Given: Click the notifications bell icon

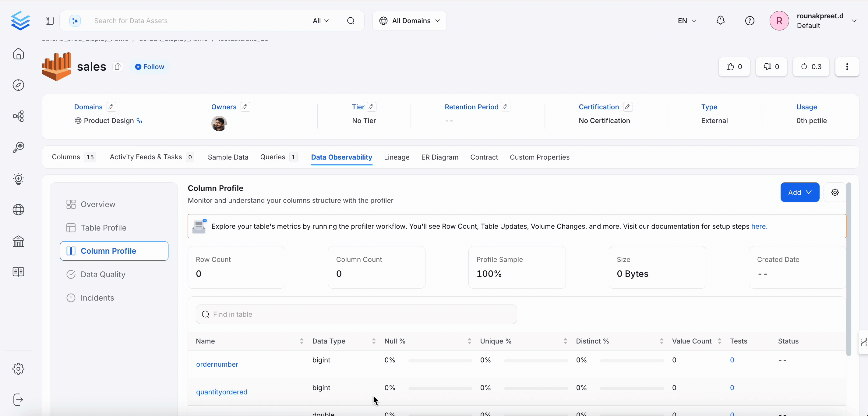Looking at the screenshot, I should coord(720,20).
